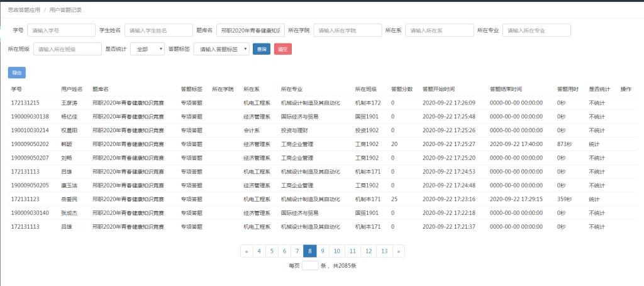Click the 思政答题应用 breadcrumb link
This screenshot has height=286, width=644.
point(24,11)
